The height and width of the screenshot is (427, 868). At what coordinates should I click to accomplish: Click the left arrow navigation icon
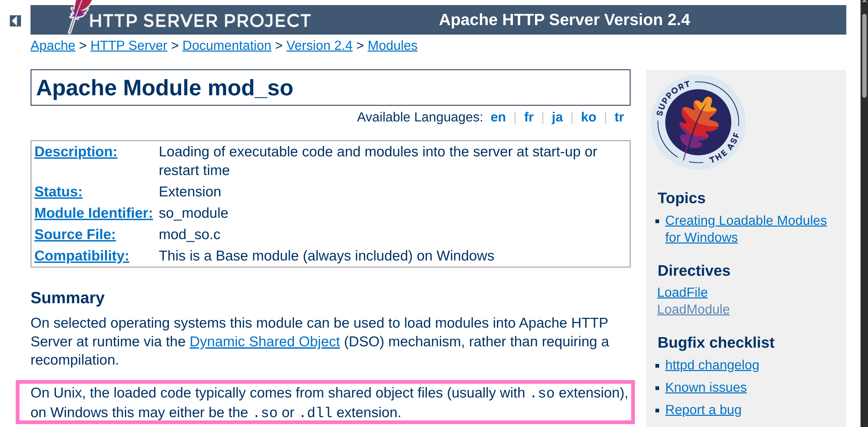tap(15, 21)
